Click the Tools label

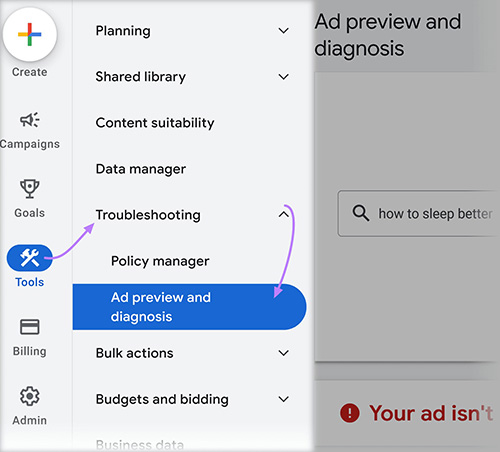pyautogui.click(x=30, y=282)
